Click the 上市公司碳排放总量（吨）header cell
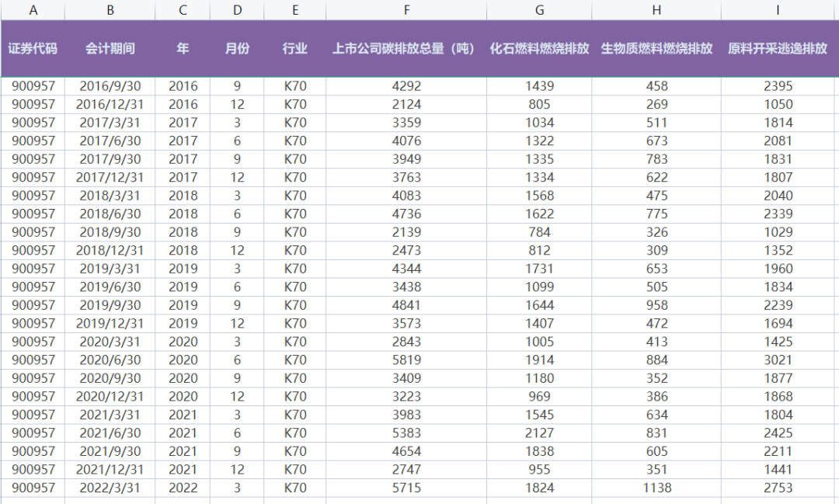 pos(406,49)
